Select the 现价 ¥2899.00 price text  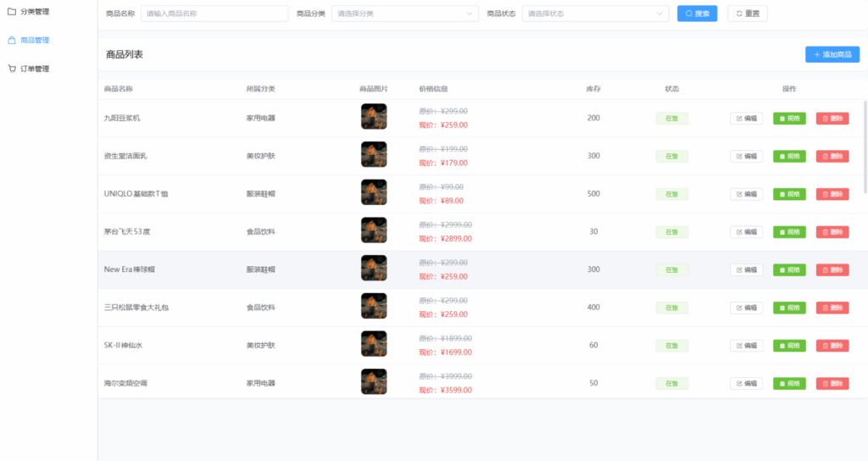pyautogui.click(x=446, y=238)
